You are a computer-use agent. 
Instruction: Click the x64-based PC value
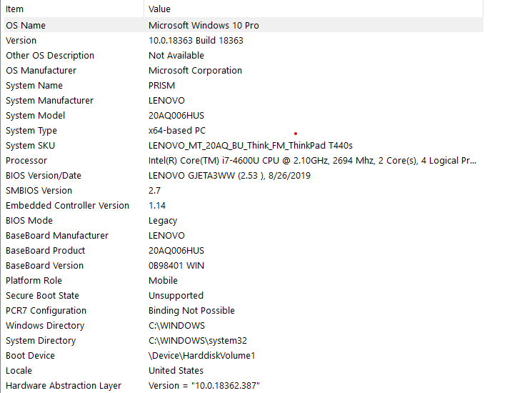177,130
